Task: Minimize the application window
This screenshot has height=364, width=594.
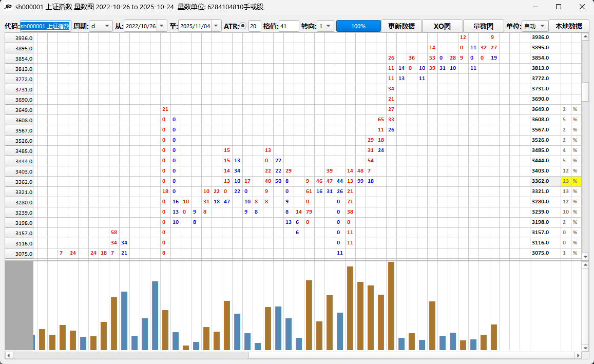Action: coord(535,7)
